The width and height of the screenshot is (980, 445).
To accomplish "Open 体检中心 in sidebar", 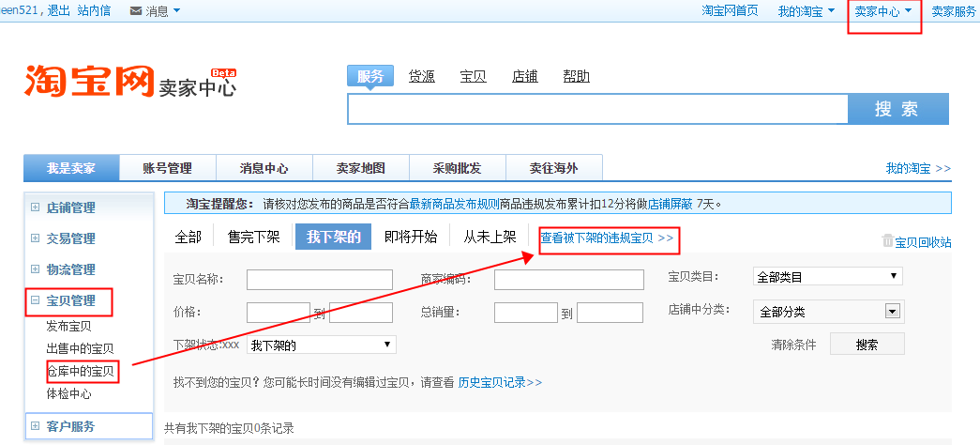I will (x=68, y=394).
